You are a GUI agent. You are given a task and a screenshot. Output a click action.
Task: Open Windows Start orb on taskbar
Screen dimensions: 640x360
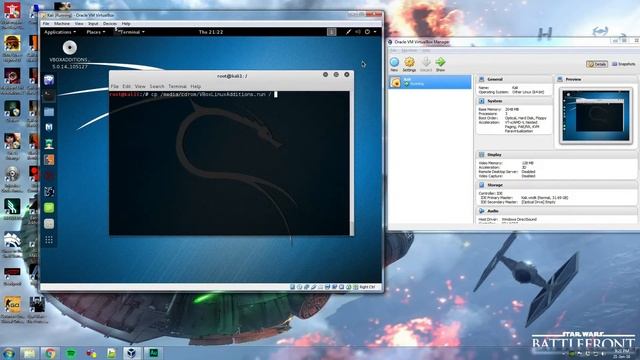pyautogui.click(x=9, y=353)
